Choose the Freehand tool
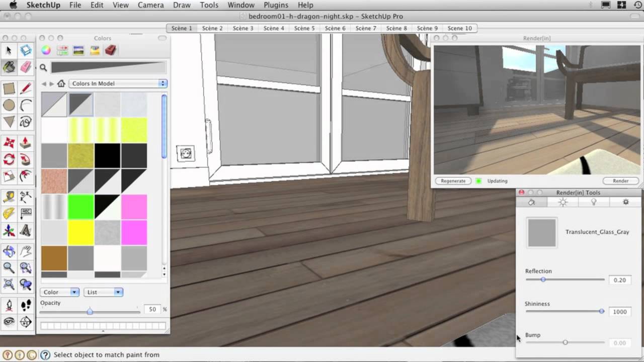The width and height of the screenshot is (644, 362). click(x=26, y=122)
